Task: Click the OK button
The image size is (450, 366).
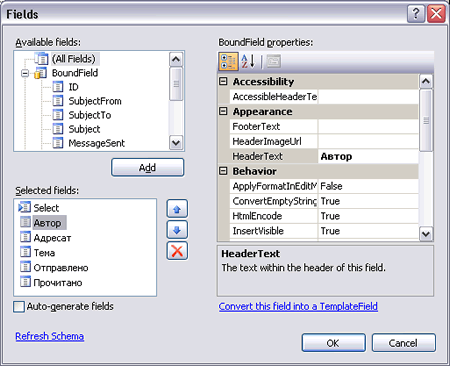Action: 333,343
